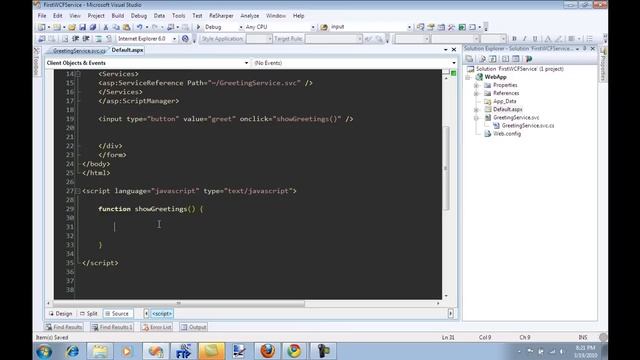Select the script tag breadcrumb
This screenshot has height=360, width=640.
(162, 313)
